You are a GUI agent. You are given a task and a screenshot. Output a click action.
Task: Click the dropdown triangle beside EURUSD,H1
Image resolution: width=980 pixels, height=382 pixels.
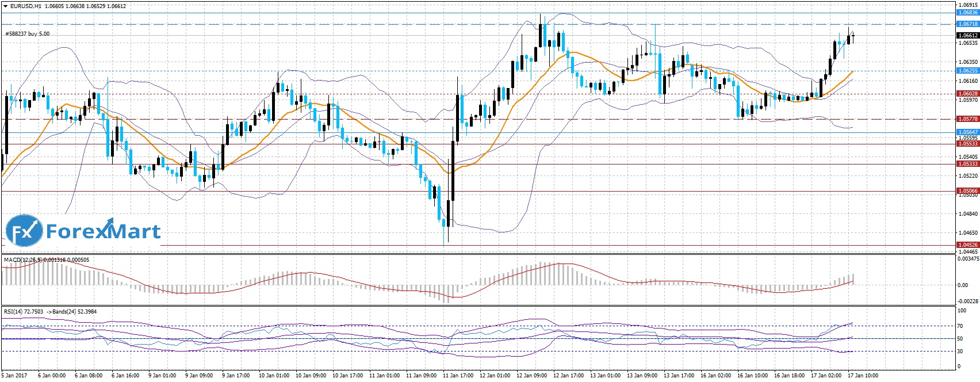pos(5,6)
